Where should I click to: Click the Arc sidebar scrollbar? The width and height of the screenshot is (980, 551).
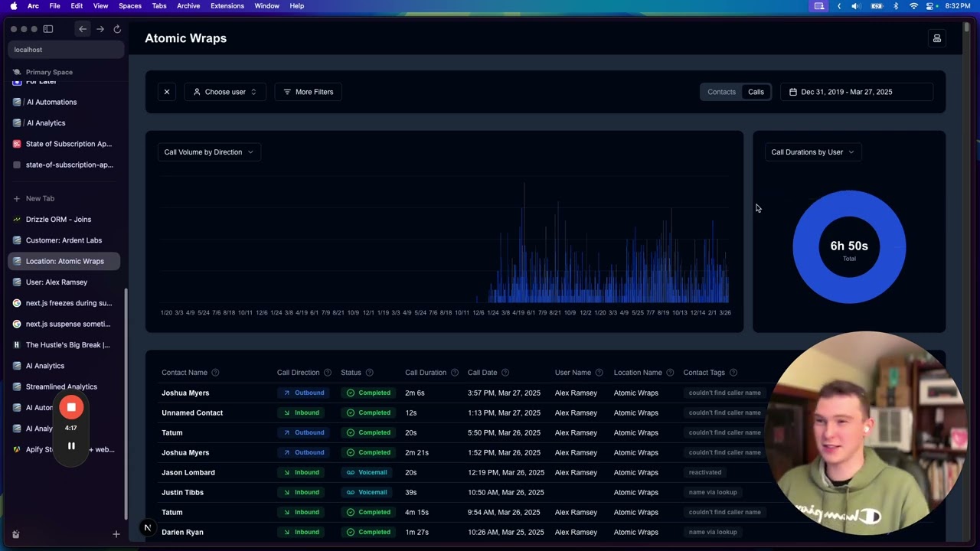point(126,406)
